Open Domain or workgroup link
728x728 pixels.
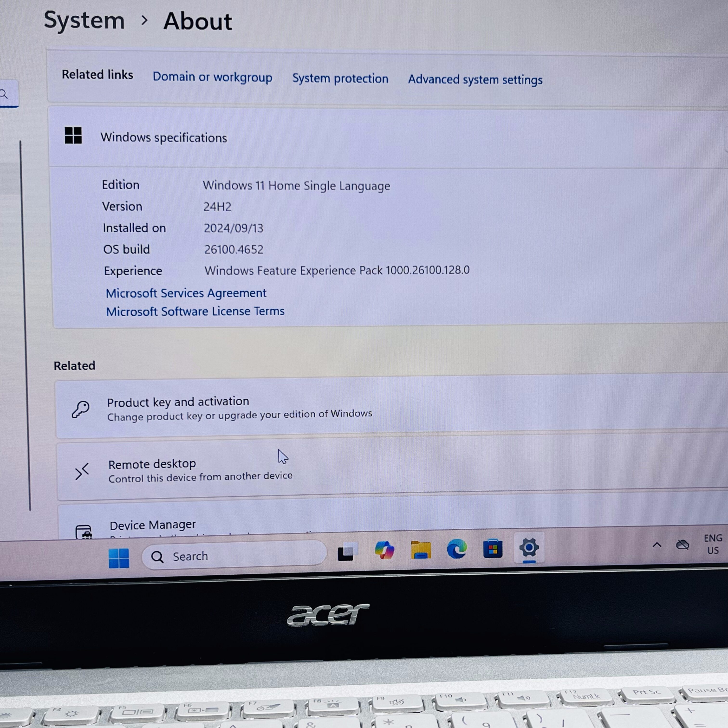coord(212,77)
